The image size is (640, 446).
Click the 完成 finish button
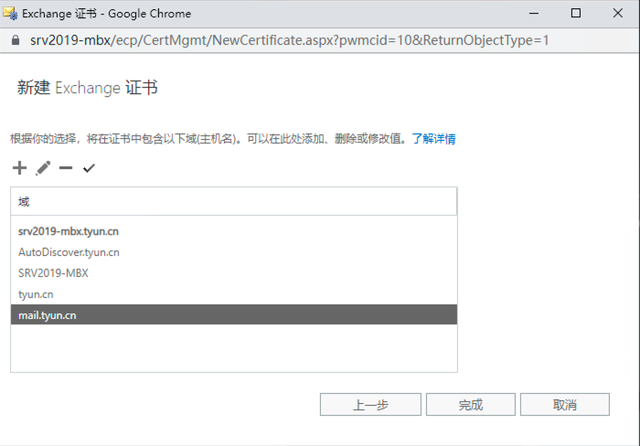471,404
